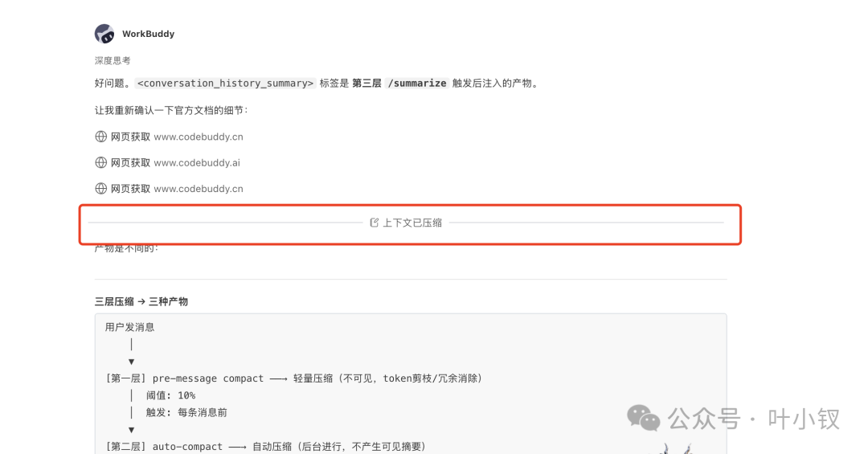Open the 网页获取 www.codebuddy.ai entry
868x454 pixels.
168,163
